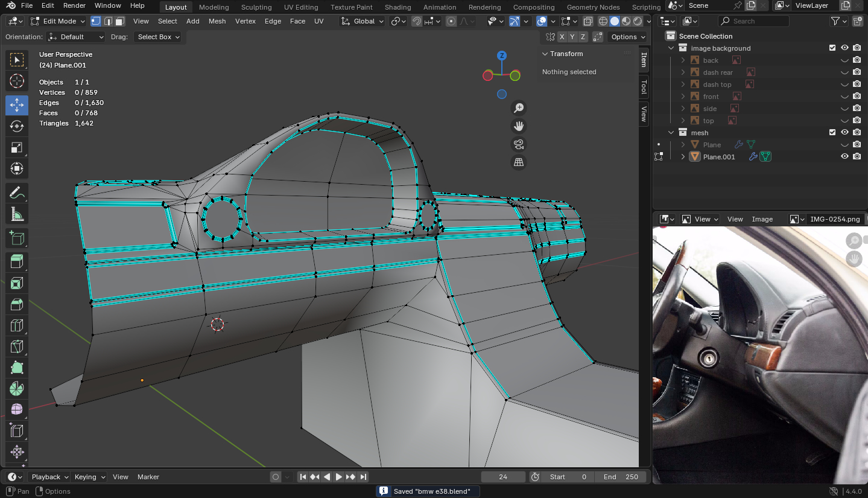Pick the Measure ruler tool
The width and height of the screenshot is (868, 498).
[x=17, y=214]
